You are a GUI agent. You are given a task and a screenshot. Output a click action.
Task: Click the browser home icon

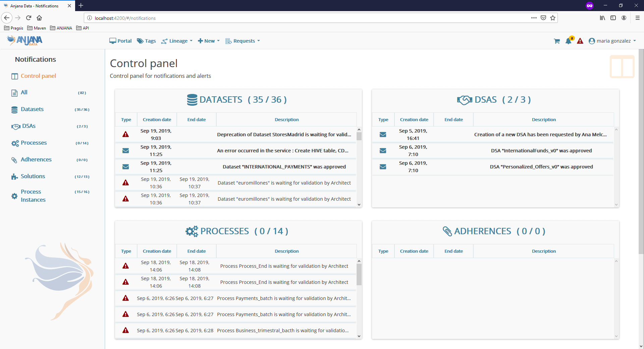39,18
